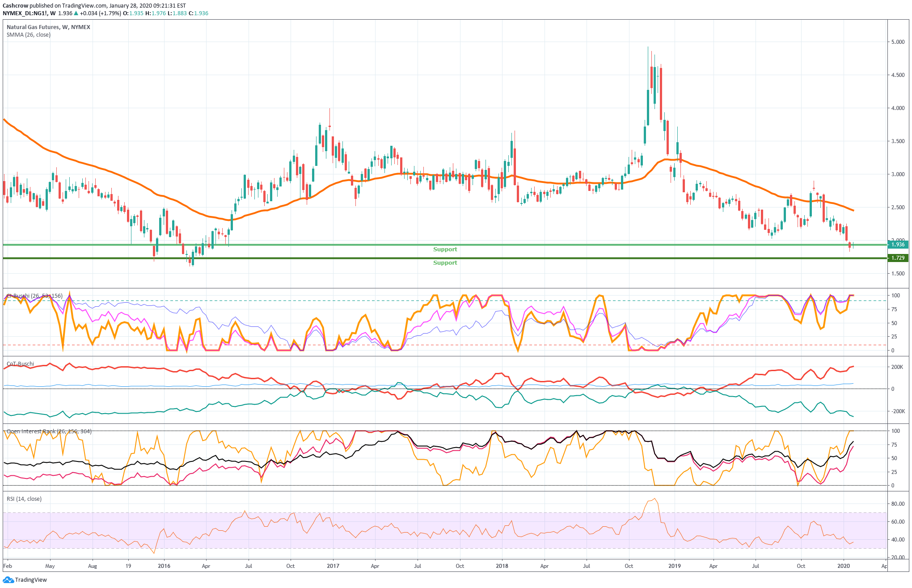Click the May label on the time axis
This screenshot has width=912, height=588.
pyautogui.click(x=50, y=566)
